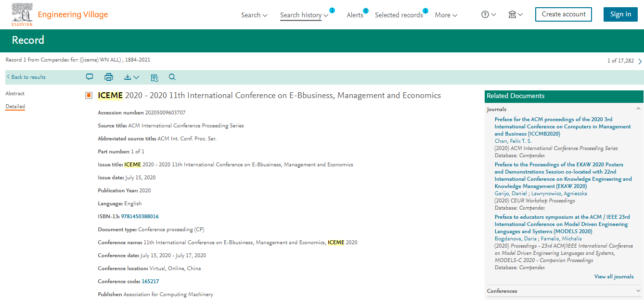The image size is (644, 300).
Task: Open the speech bubble feedback icon
Action: pyautogui.click(x=90, y=77)
